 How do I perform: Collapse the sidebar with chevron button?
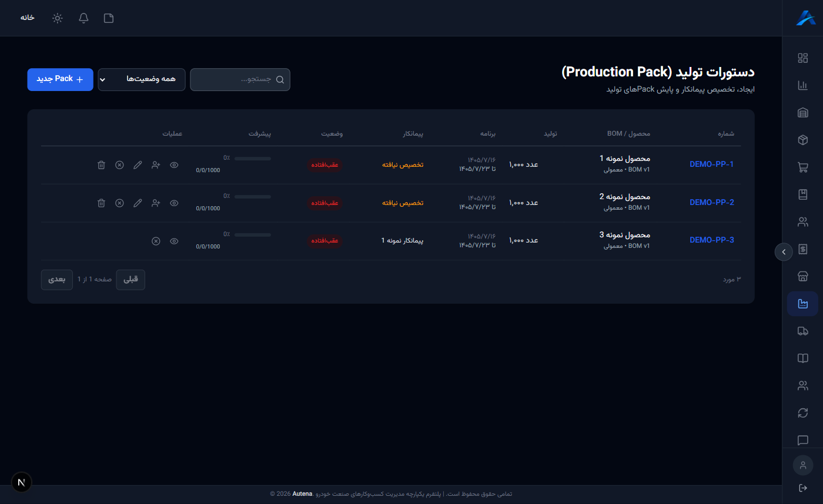(784, 251)
